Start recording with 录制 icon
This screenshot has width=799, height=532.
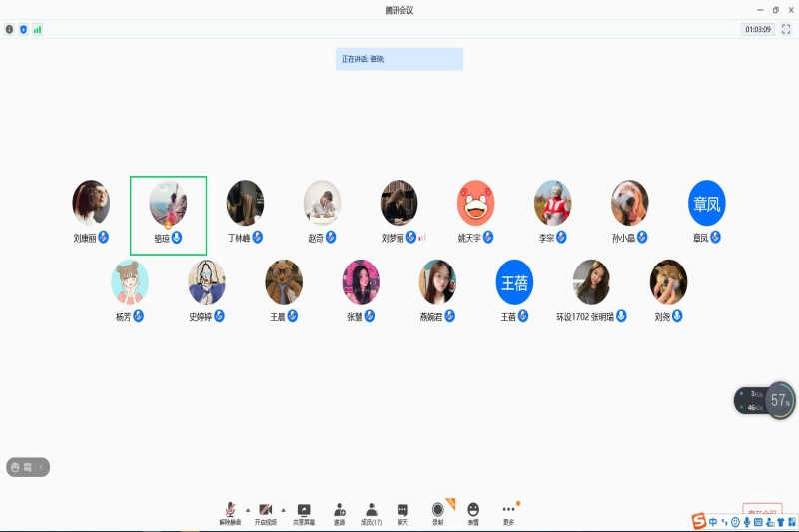[437, 512]
